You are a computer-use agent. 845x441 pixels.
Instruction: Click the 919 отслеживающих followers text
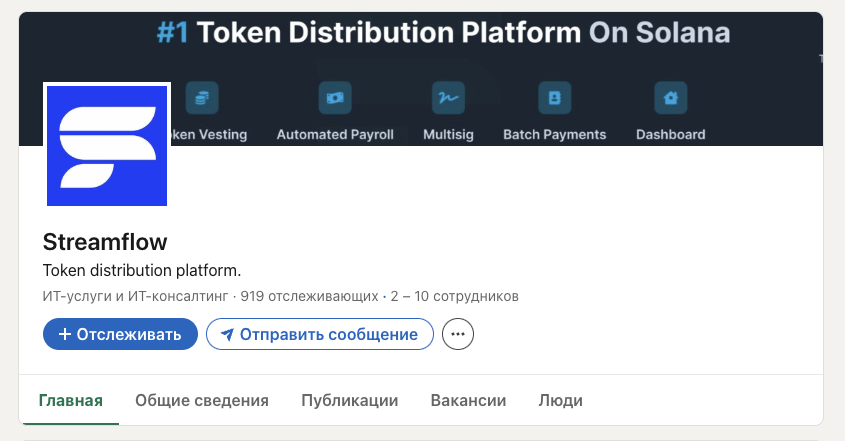click(310, 296)
